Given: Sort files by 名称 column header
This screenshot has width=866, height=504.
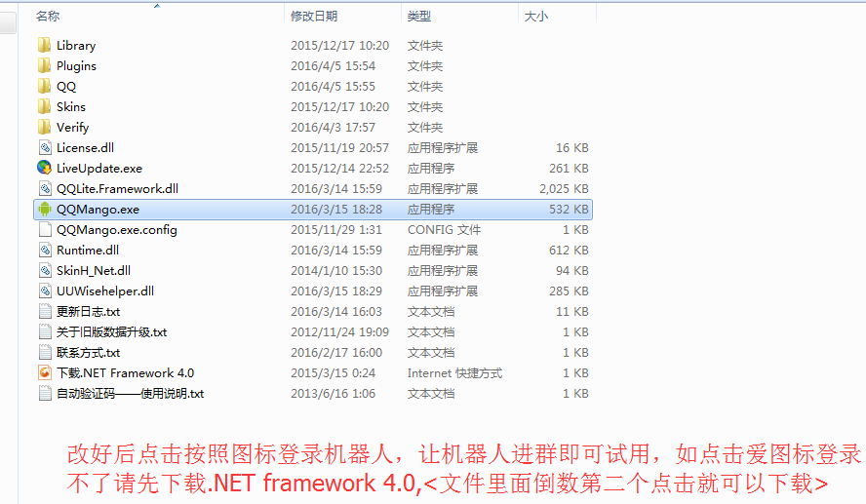Looking at the screenshot, I should coord(48,16).
